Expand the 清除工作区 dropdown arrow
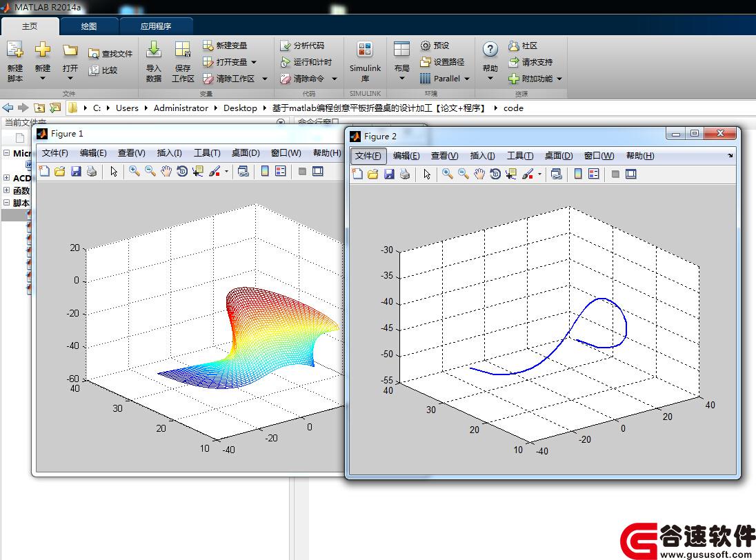756x560 pixels. pos(265,79)
